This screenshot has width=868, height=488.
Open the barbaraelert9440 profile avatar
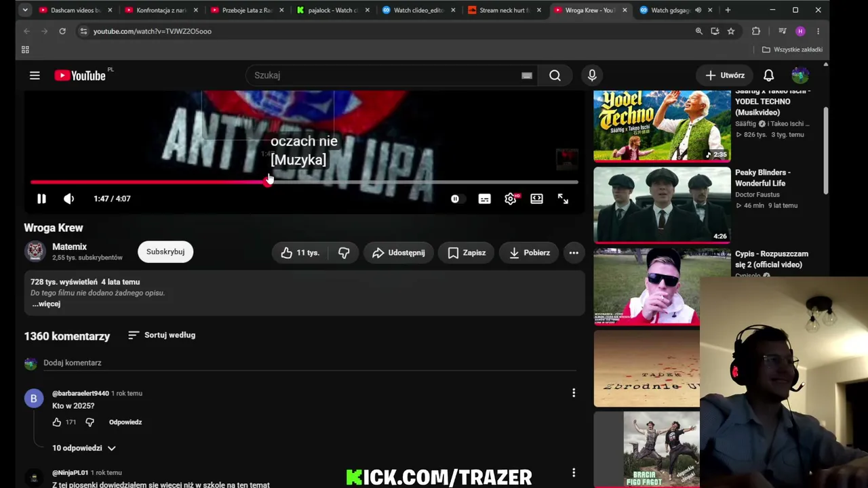(33, 399)
